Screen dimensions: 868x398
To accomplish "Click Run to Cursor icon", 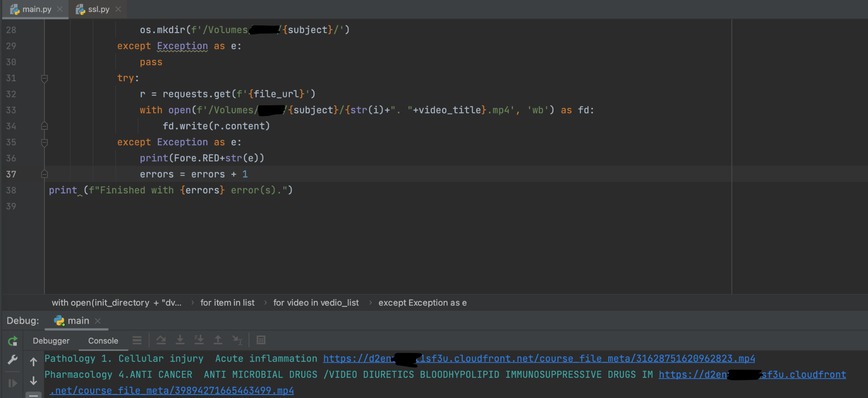I will point(237,340).
